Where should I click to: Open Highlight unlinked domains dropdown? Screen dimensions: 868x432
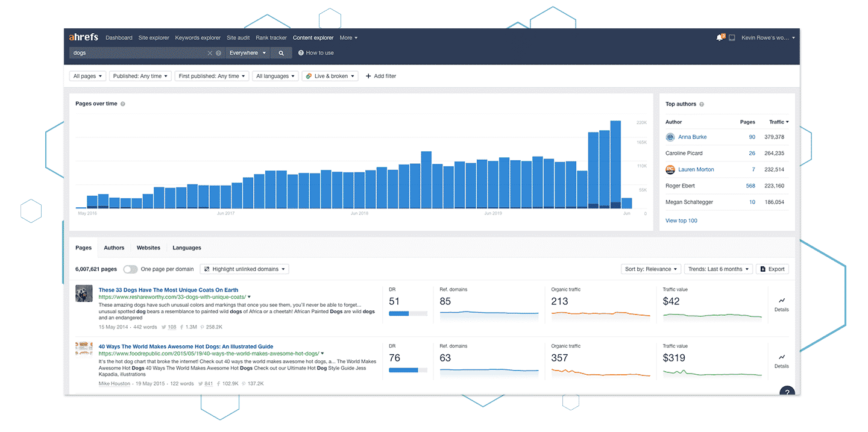coord(244,269)
